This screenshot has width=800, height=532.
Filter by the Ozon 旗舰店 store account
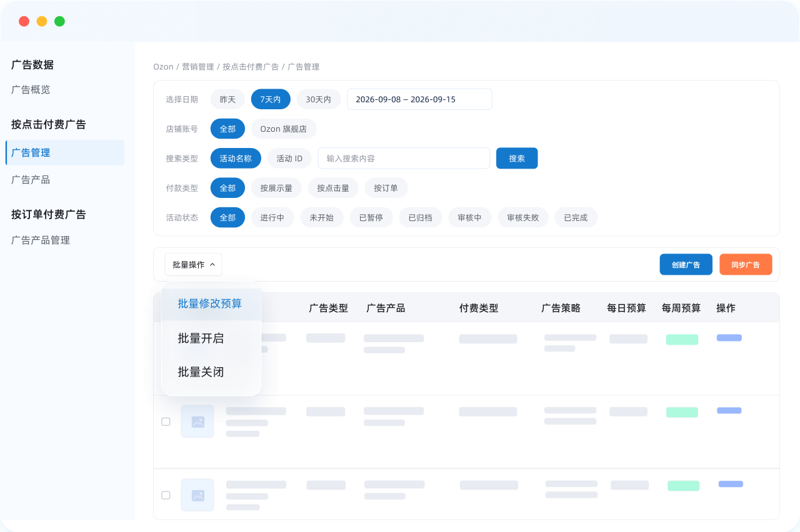(x=284, y=129)
